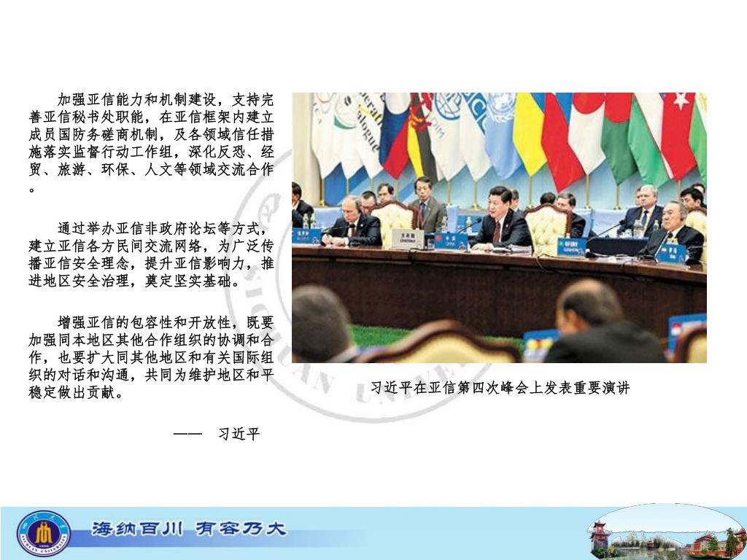Click the campus gate illustration in footer

[667, 532]
